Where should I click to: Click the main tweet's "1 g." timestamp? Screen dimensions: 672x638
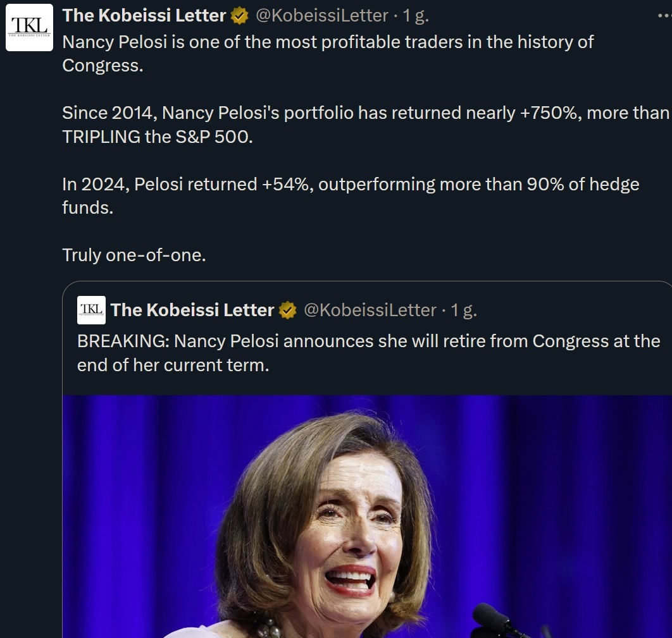click(416, 16)
